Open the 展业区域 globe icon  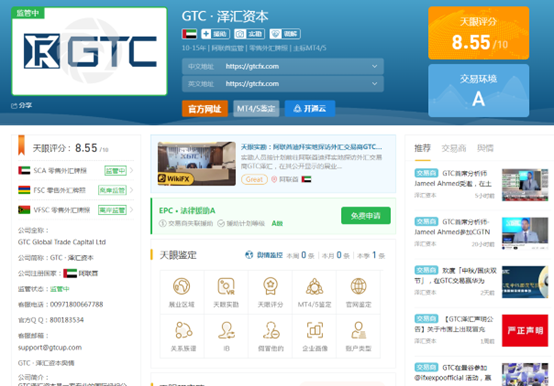pos(182,286)
